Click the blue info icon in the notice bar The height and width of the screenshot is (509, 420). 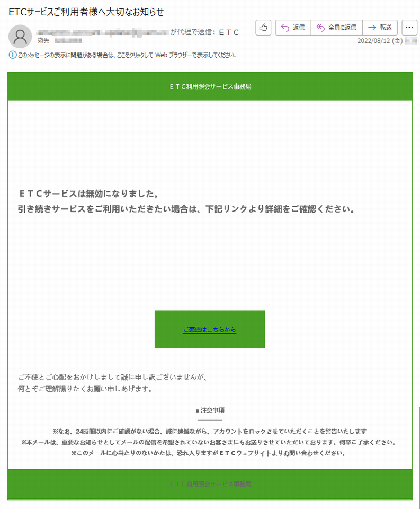click(x=12, y=55)
